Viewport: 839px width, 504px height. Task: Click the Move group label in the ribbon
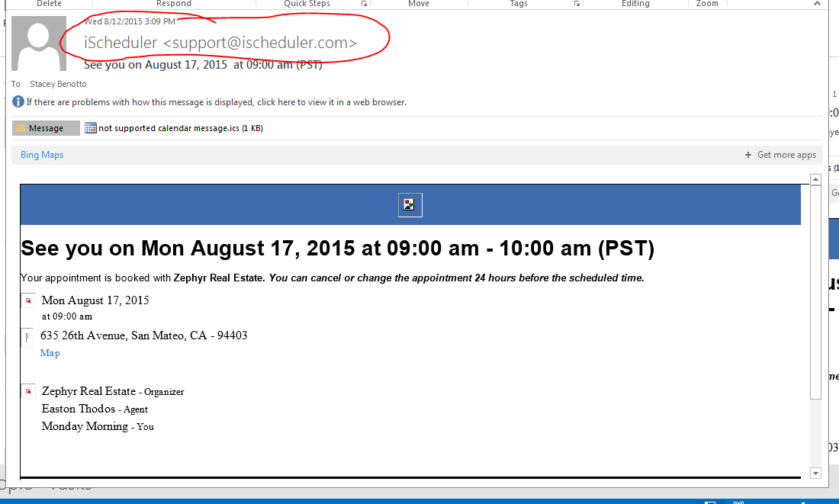click(x=419, y=4)
